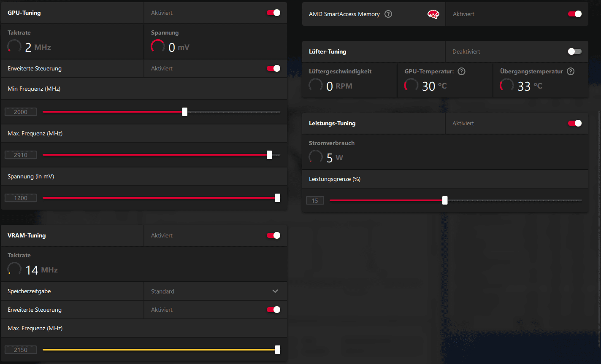
Task: Click the GPU-Temperatur gauge icon
Action: coord(411,86)
